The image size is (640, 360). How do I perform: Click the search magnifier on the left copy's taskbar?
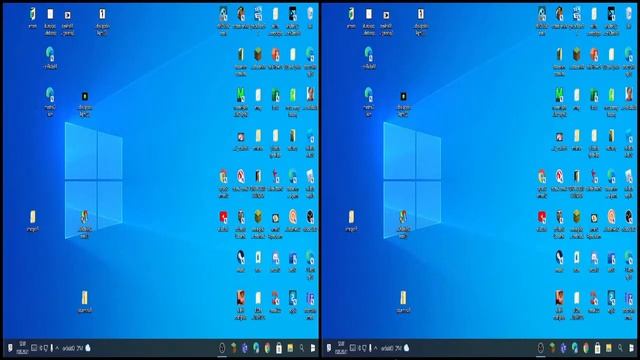(302, 348)
